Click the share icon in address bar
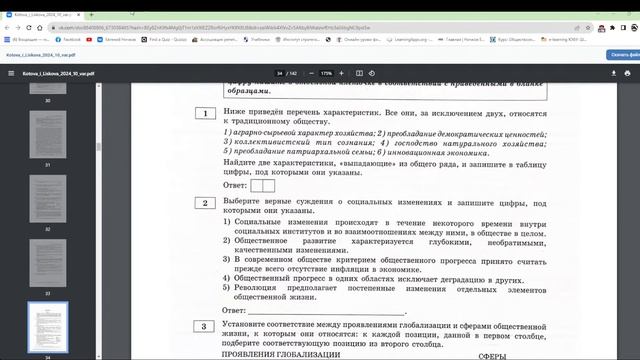Screen dimensions: 640x360 [577, 28]
